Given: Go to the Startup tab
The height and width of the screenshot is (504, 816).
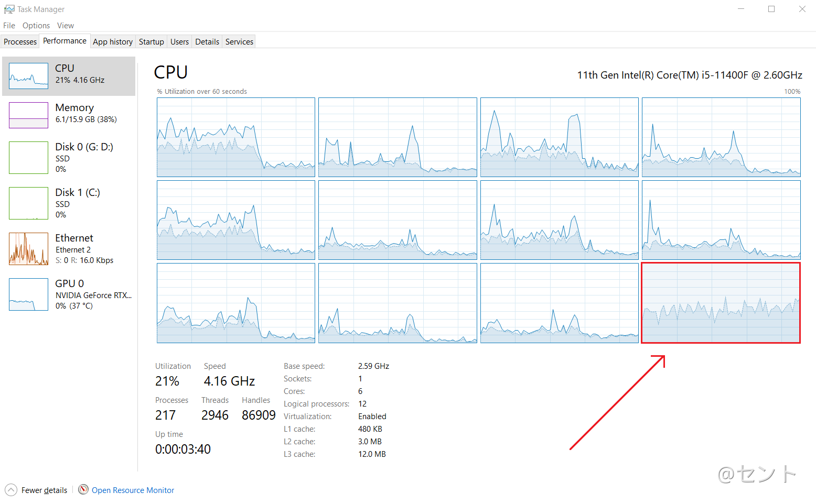Looking at the screenshot, I should [151, 42].
